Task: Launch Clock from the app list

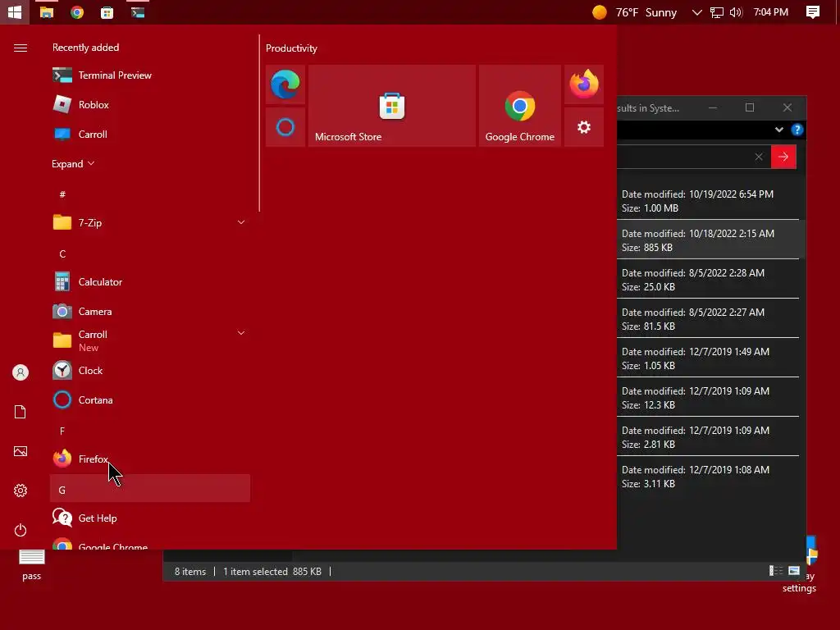Action: (x=150, y=370)
